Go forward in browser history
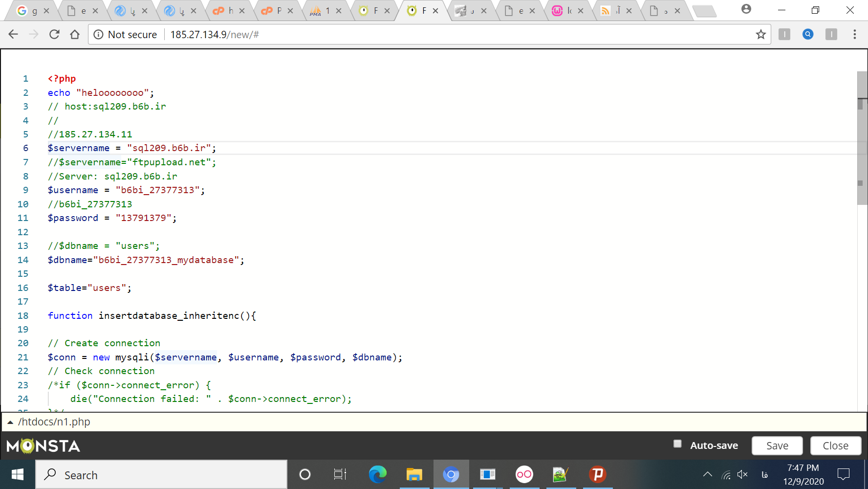 click(34, 34)
